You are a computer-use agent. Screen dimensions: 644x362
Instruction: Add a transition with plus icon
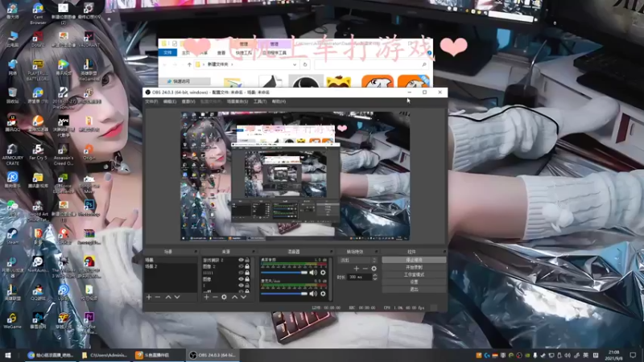(x=356, y=269)
